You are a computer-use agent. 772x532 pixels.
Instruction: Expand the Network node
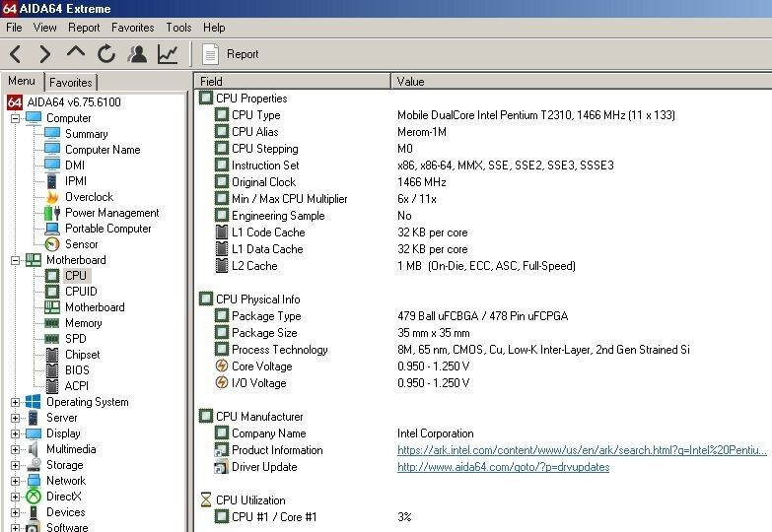point(15,481)
